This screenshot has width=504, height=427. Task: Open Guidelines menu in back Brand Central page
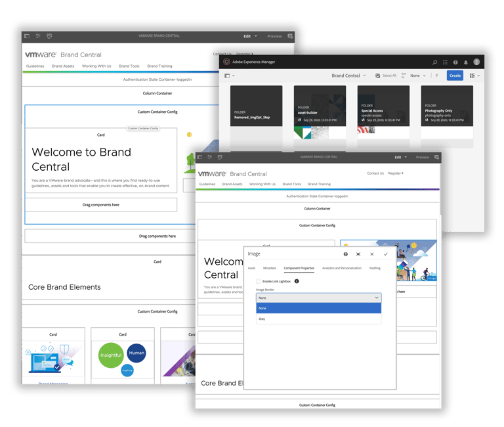coord(35,66)
